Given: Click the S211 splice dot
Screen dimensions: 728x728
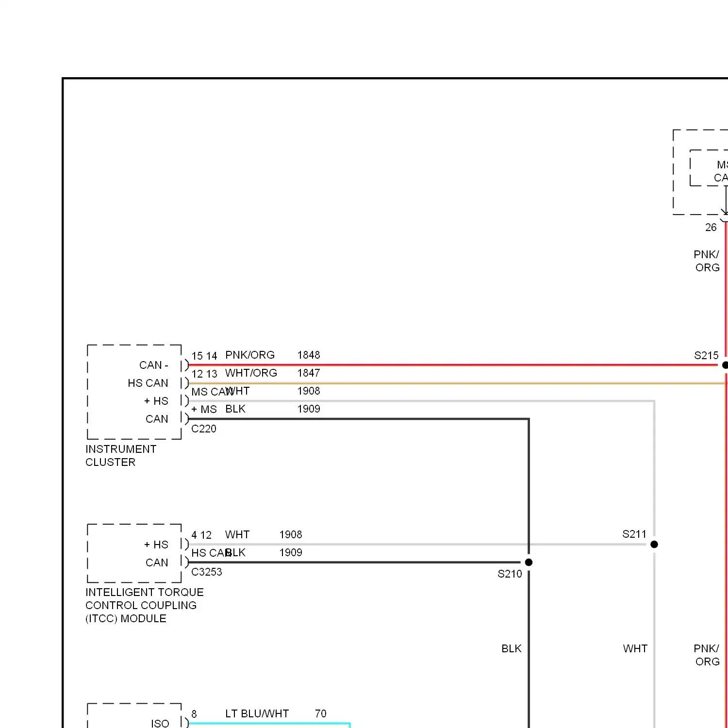Looking at the screenshot, I should [x=654, y=545].
